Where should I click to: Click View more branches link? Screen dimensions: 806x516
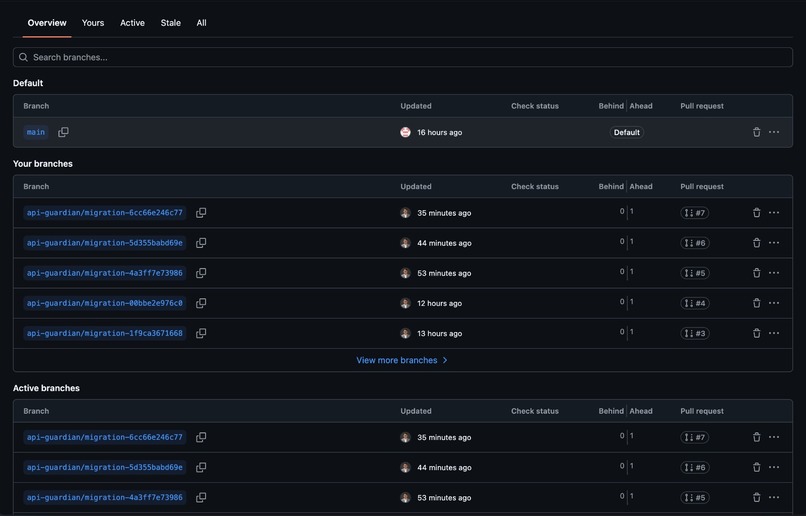402,360
